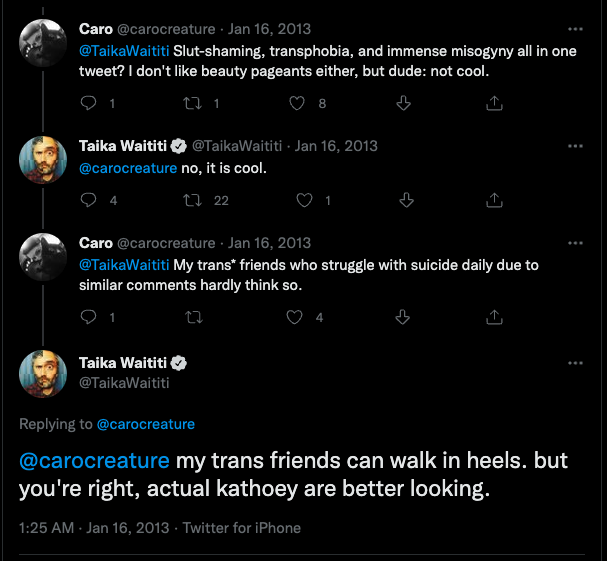Like Caro's first tweet with 8 likes
The width and height of the screenshot is (607, 561).
(x=297, y=103)
